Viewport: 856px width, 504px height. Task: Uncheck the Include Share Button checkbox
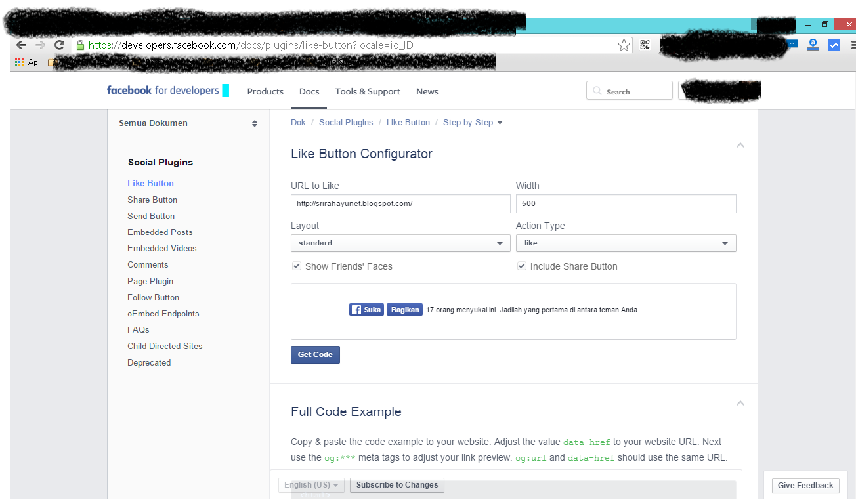[522, 266]
